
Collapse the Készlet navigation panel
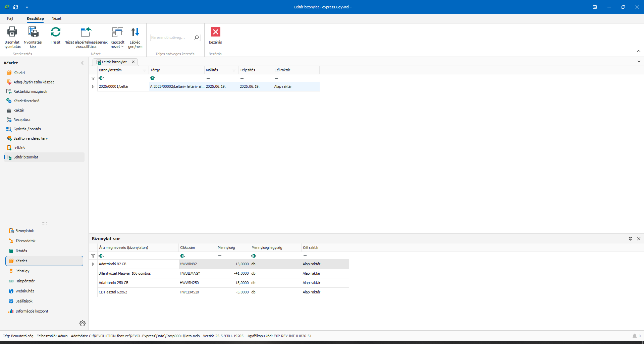point(82,63)
